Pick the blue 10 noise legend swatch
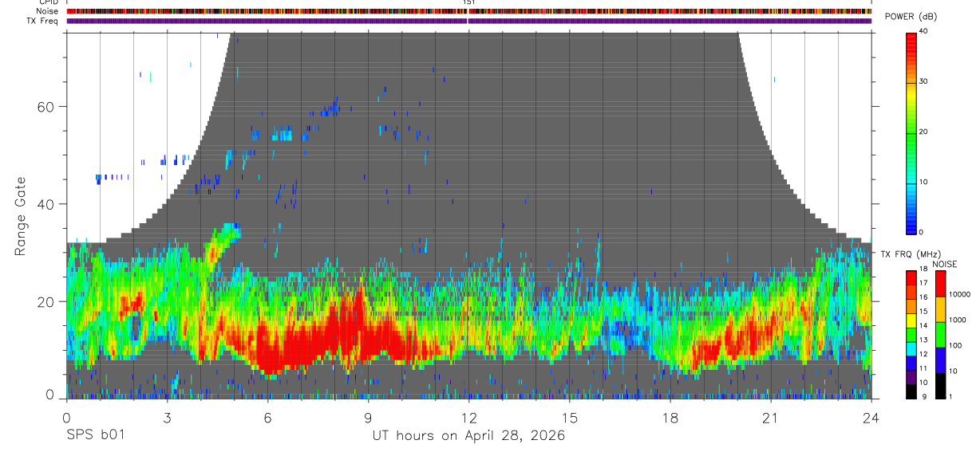Viewport: 980px width, 452px height. (x=940, y=360)
